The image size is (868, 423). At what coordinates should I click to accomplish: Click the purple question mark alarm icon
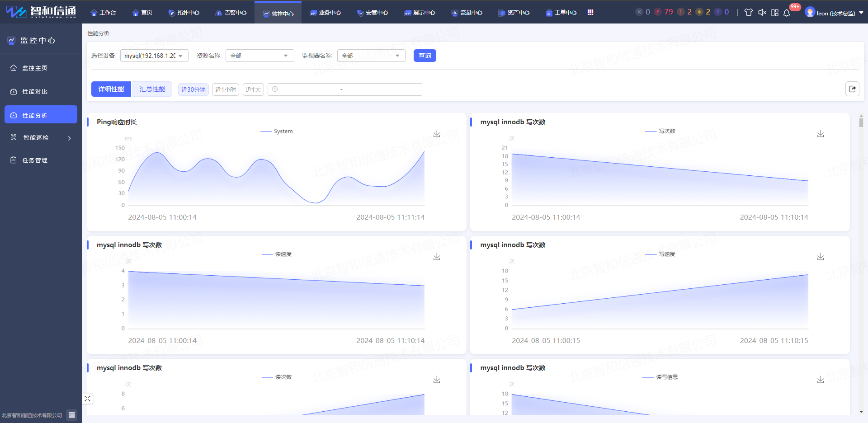pyautogui.click(x=718, y=12)
